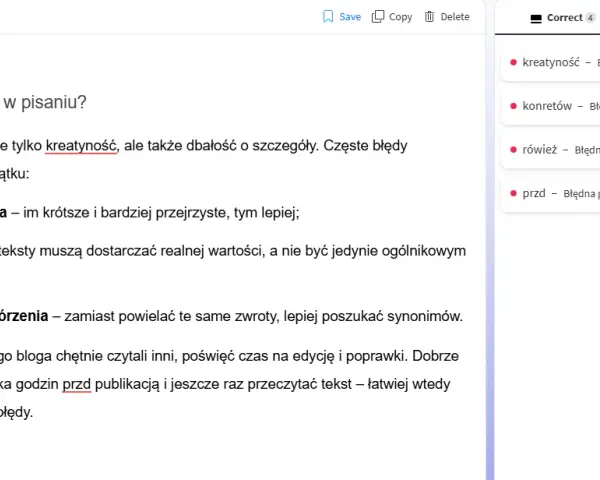Image resolution: width=600 pixels, height=480 pixels.
Task: Click the underlined word przd in the text
Action: click(x=77, y=384)
